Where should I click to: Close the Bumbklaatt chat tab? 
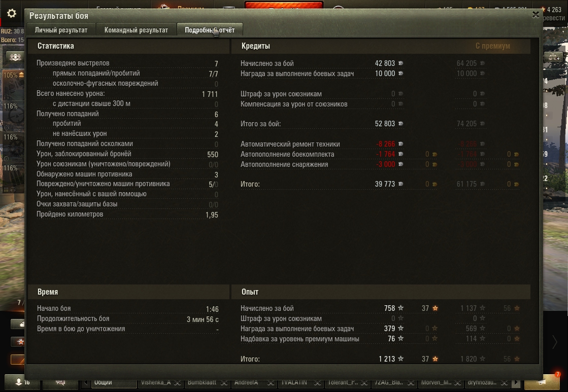click(224, 382)
